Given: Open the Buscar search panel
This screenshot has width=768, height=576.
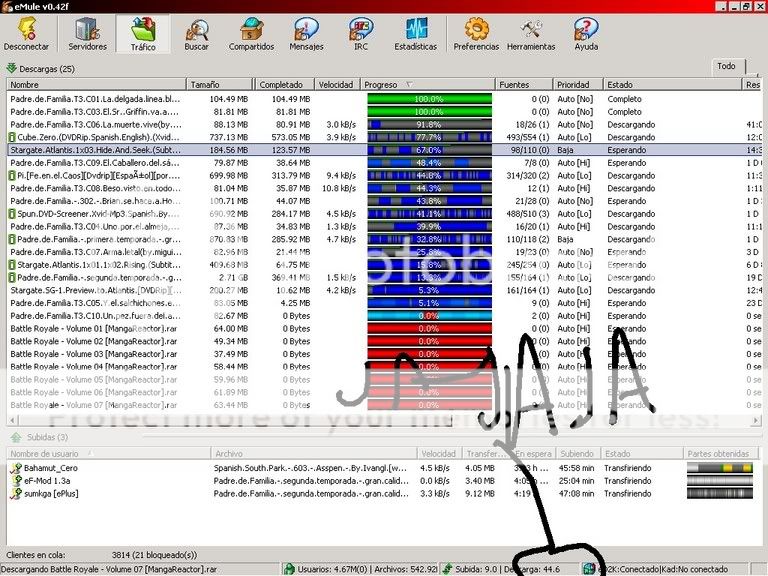Looking at the screenshot, I should tap(196, 34).
